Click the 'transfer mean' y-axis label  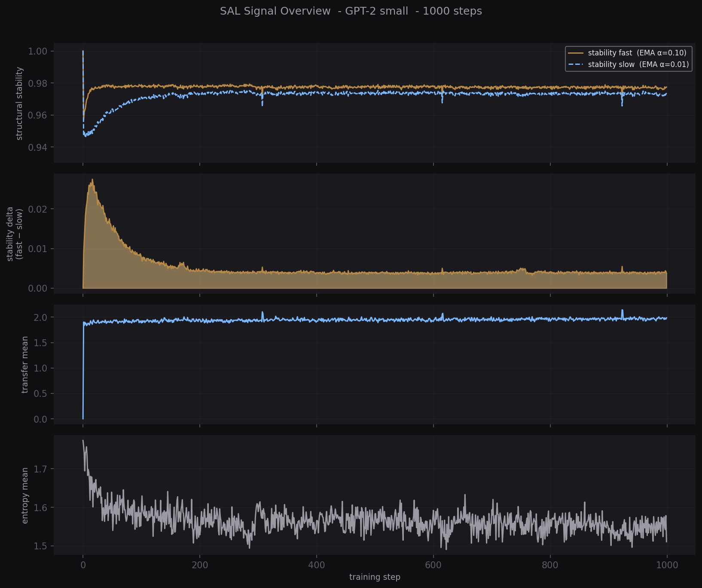[x=25, y=365]
